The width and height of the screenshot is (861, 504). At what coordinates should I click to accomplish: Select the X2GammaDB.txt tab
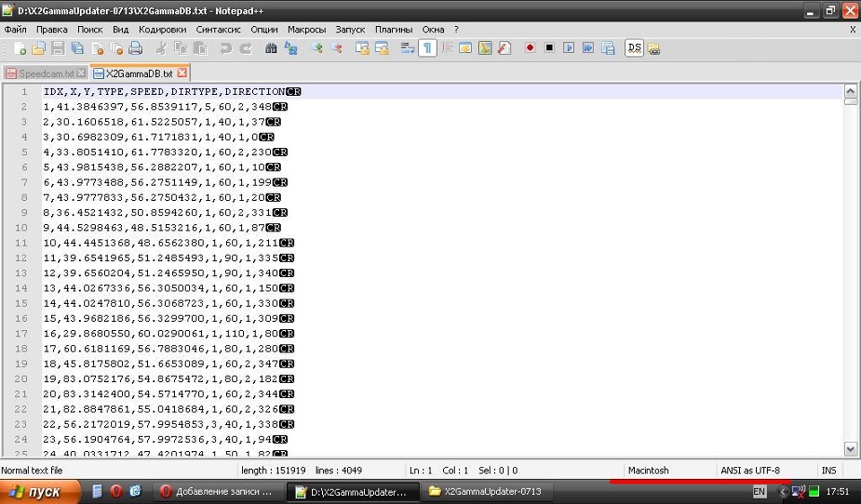pyautogui.click(x=139, y=74)
